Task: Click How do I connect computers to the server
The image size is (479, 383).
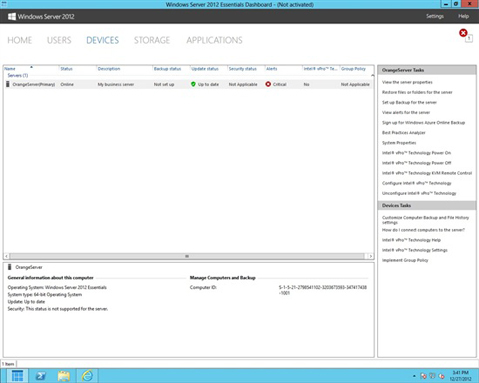Action: pos(423,230)
